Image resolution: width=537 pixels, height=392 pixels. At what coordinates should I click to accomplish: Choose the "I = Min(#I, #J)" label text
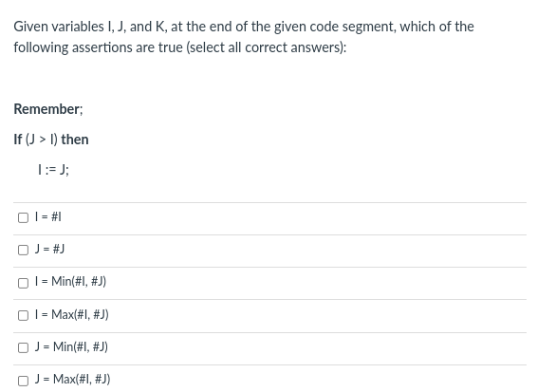coord(70,281)
